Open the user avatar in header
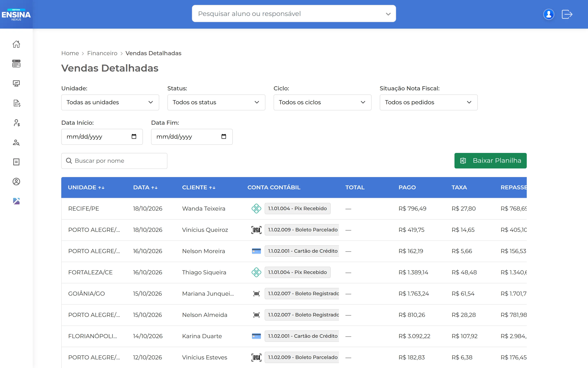 [548, 14]
